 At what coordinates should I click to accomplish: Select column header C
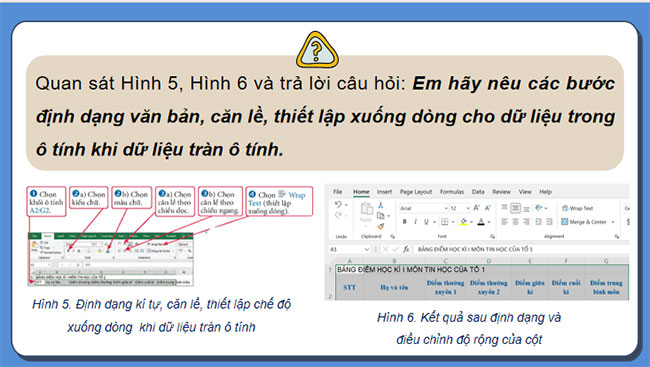click(x=446, y=261)
